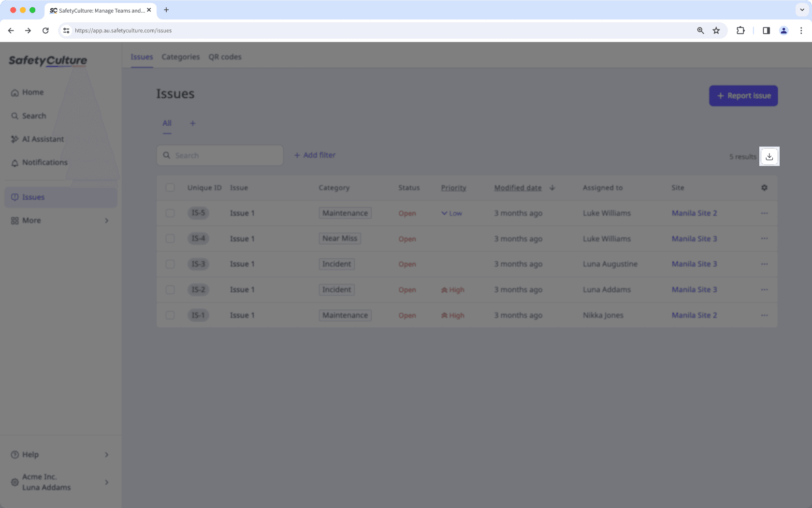Open Help in the sidebar
Viewport: 812px width, 508px height.
click(x=30, y=454)
